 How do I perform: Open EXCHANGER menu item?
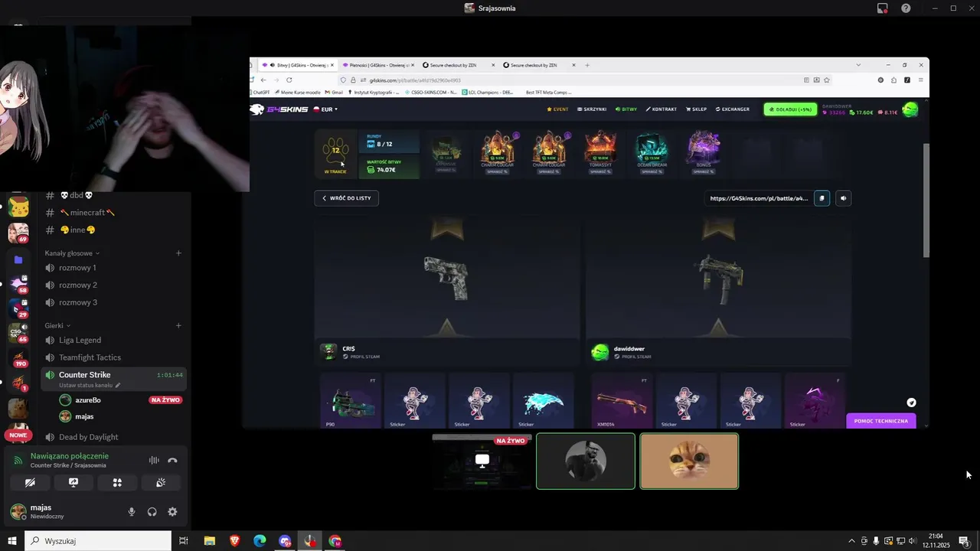(733, 109)
